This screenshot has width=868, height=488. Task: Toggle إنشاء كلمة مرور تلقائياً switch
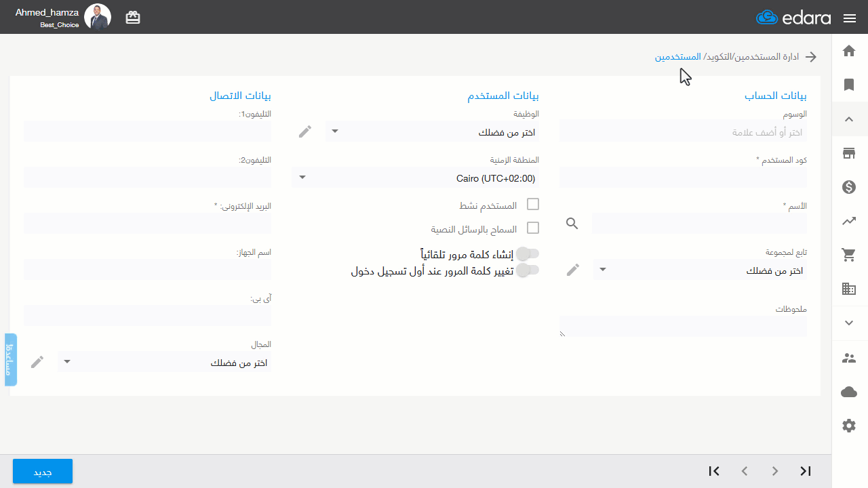pos(528,254)
